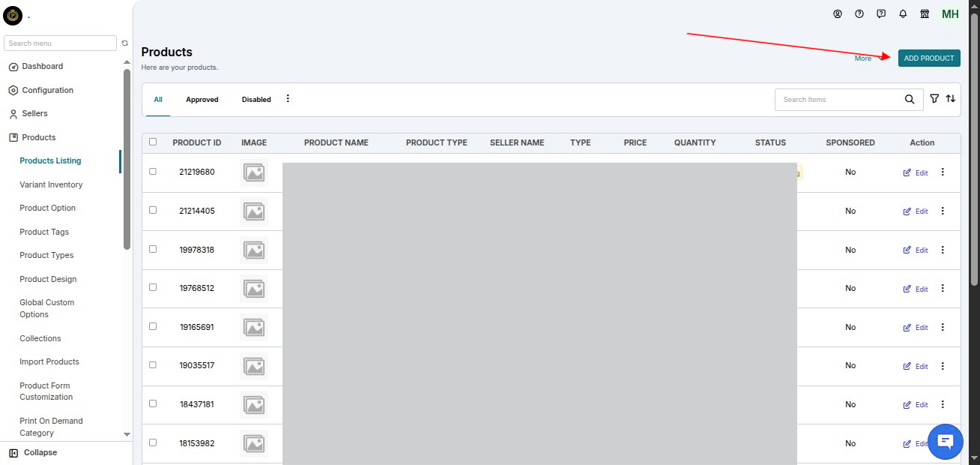Click the help question mark icon
Screen dimensions: 980x465
pos(859,14)
